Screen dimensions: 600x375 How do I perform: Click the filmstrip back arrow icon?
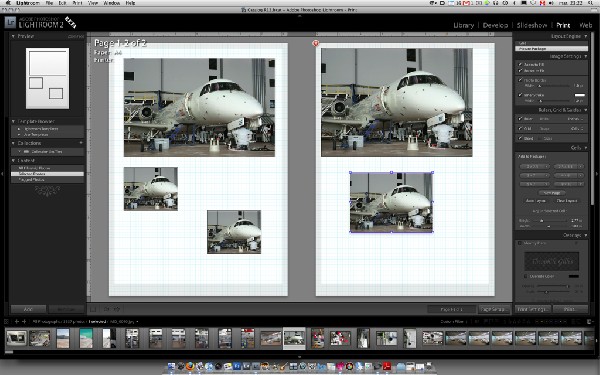click(16, 321)
